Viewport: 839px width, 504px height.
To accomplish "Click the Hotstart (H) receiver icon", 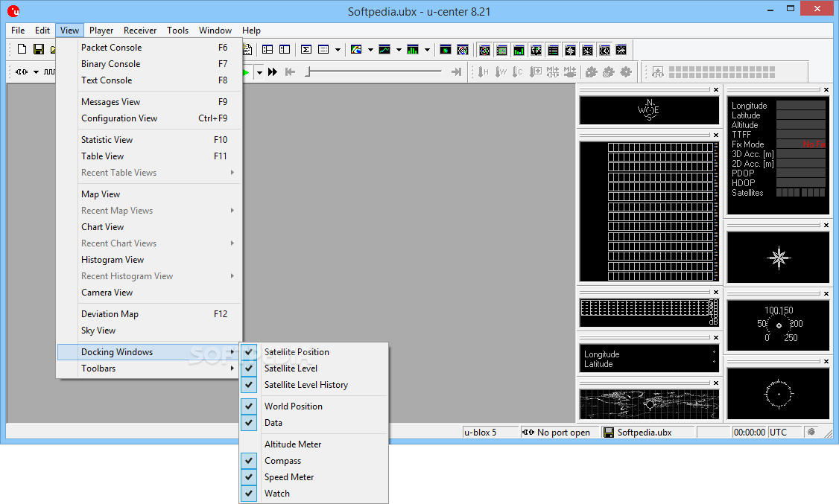I will (x=483, y=71).
